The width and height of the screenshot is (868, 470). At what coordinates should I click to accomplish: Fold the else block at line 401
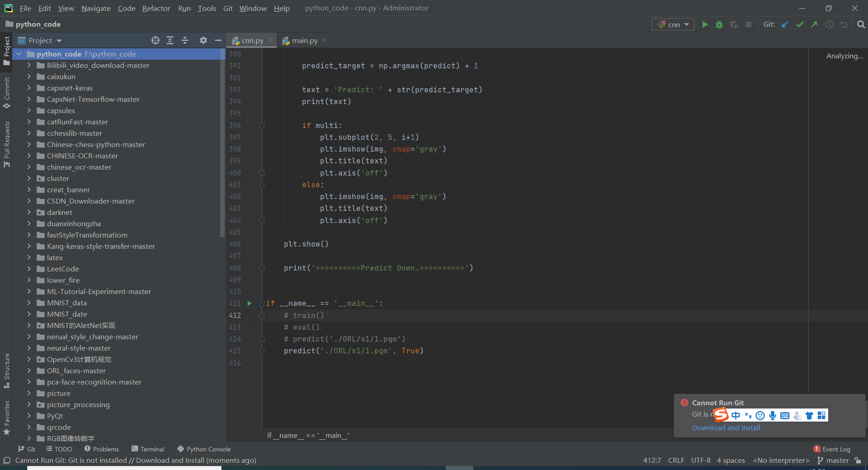[x=262, y=185]
